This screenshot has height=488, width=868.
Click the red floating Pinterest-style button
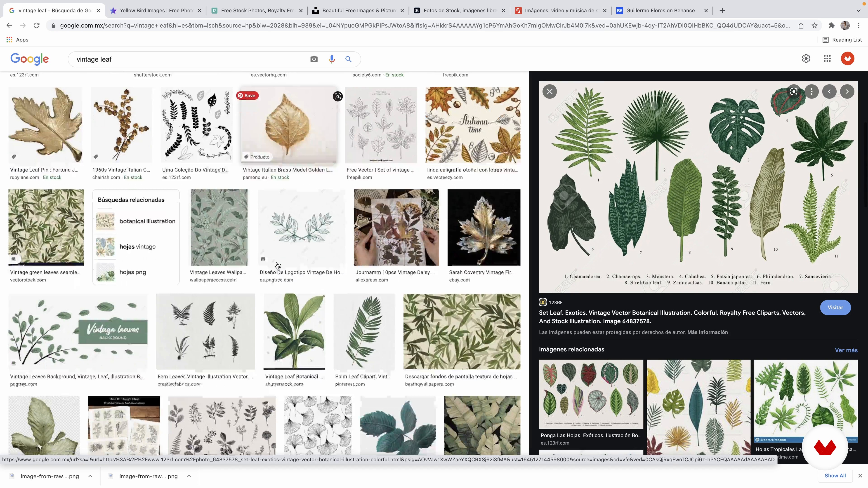(825, 447)
